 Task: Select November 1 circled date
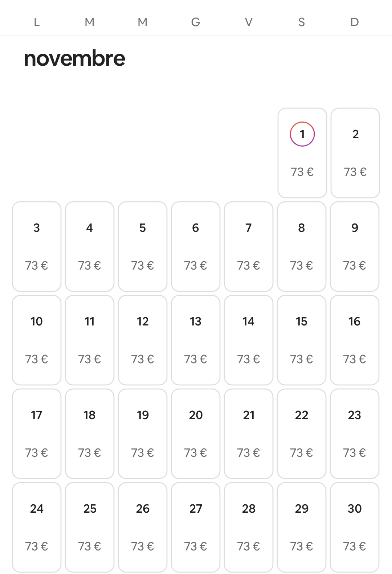302,152
